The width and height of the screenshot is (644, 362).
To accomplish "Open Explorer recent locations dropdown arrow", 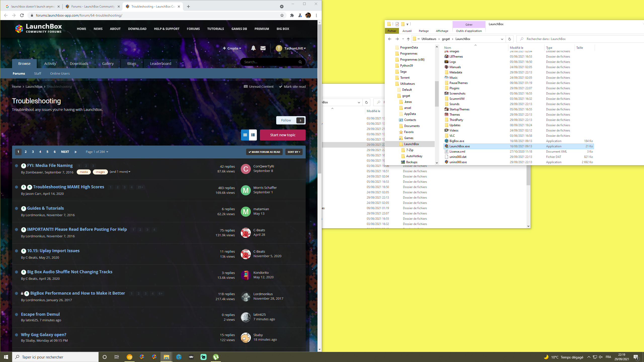I will tap(403, 39).
